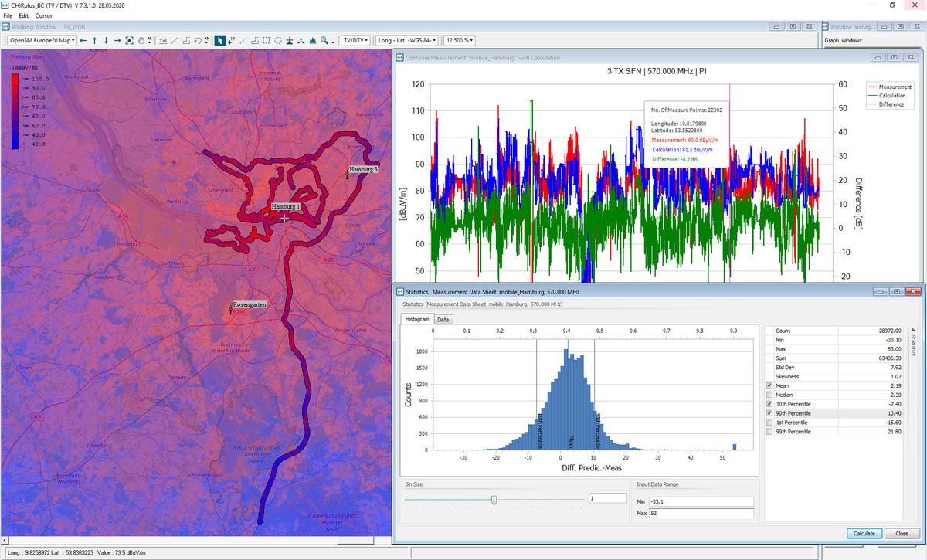Check the 99th Percentile checkbox
Image resolution: width=927 pixels, height=560 pixels.
770,432
